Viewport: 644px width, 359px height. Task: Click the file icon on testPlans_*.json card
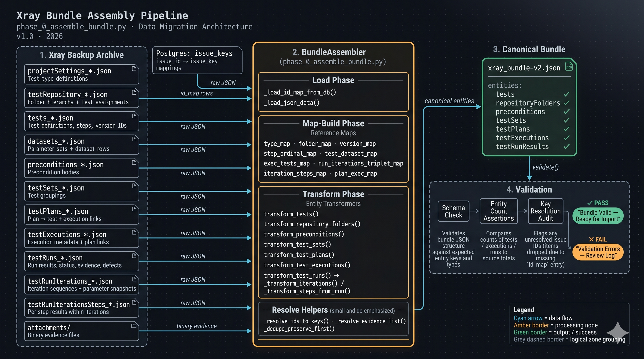click(134, 209)
